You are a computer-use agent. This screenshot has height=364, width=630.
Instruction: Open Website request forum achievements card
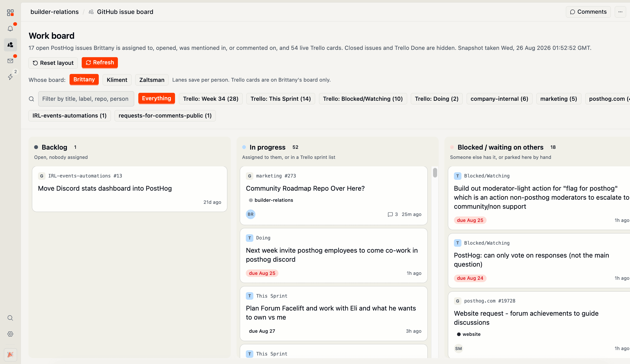(x=539, y=325)
